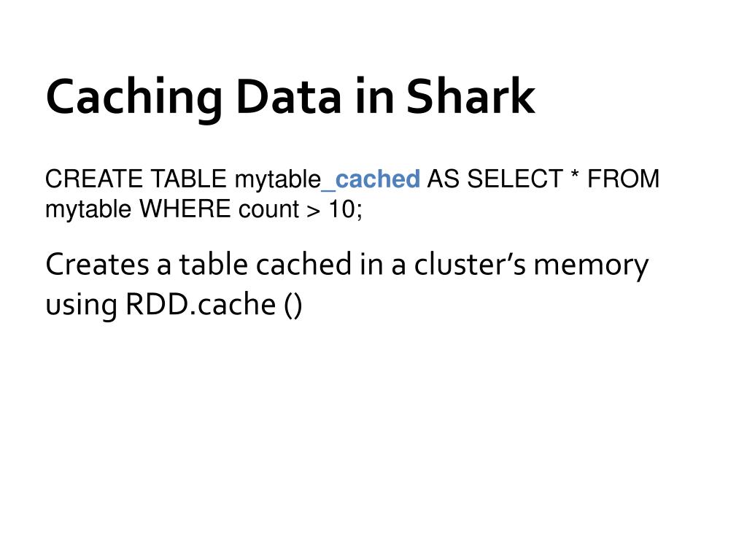Click the 'WHERE' keyword in the query
This screenshot has width=747, height=560.
[185, 209]
